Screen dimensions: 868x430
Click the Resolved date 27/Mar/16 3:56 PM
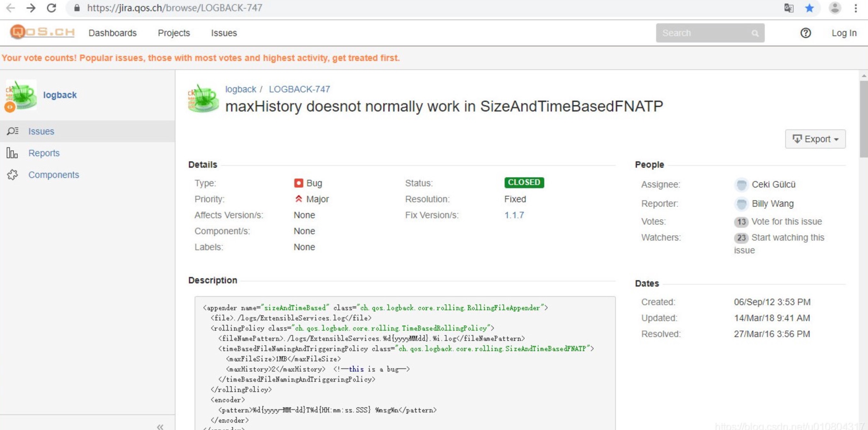[771, 334]
